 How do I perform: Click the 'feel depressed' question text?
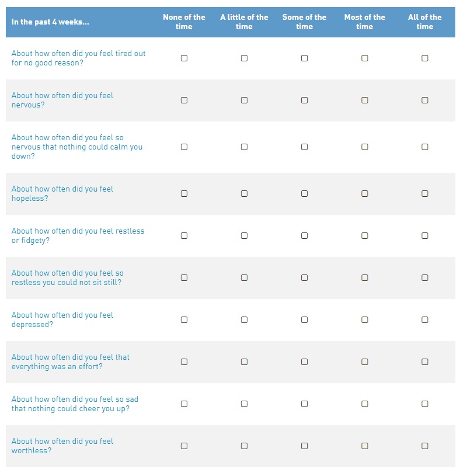(x=62, y=319)
